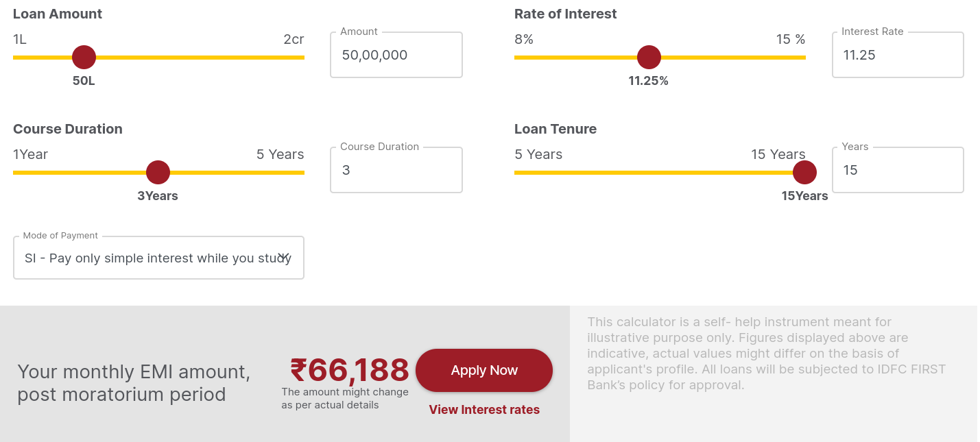Select the Course Duration text box
This screenshot has width=980, height=442.
396,170
